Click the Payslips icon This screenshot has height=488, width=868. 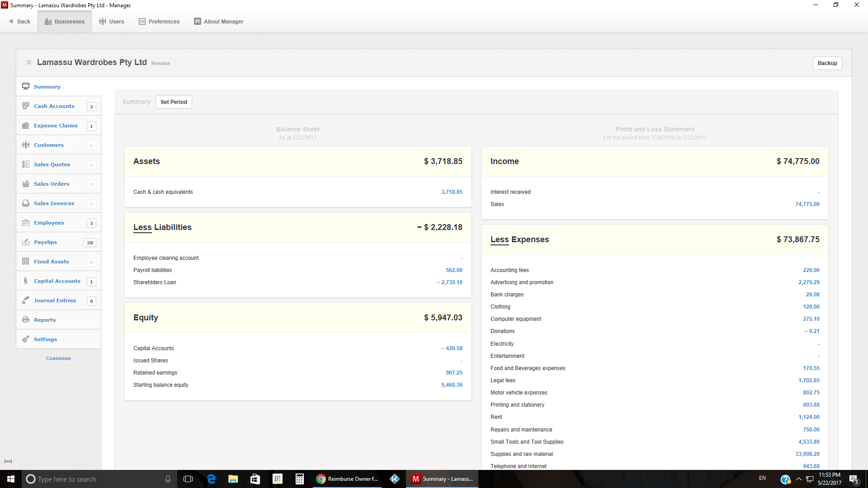point(26,242)
